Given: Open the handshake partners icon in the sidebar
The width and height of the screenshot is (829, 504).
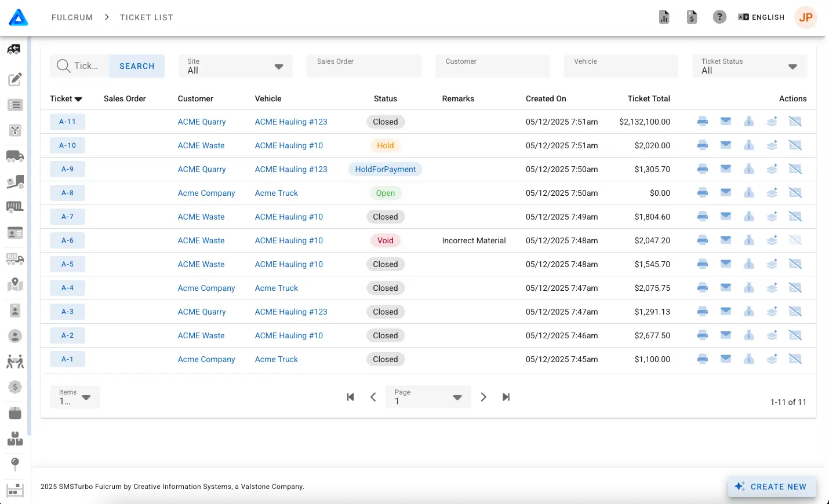Looking at the screenshot, I should pyautogui.click(x=14, y=361).
